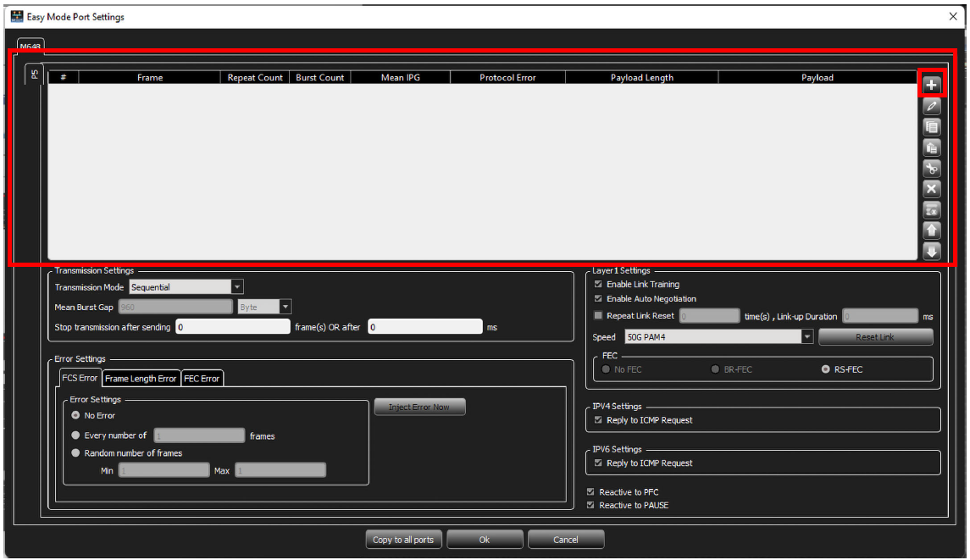Click the Mean IPG column header
Screen dimensions: 970x560
point(400,77)
